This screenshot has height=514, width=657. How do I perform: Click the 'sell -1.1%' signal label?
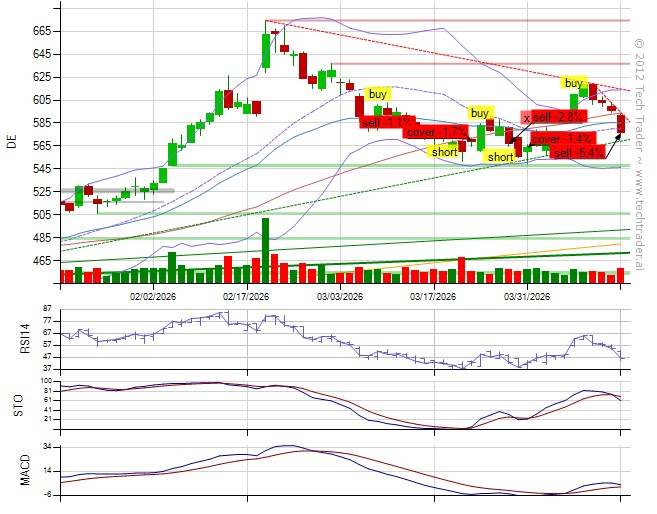pyautogui.click(x=383, y=122)
